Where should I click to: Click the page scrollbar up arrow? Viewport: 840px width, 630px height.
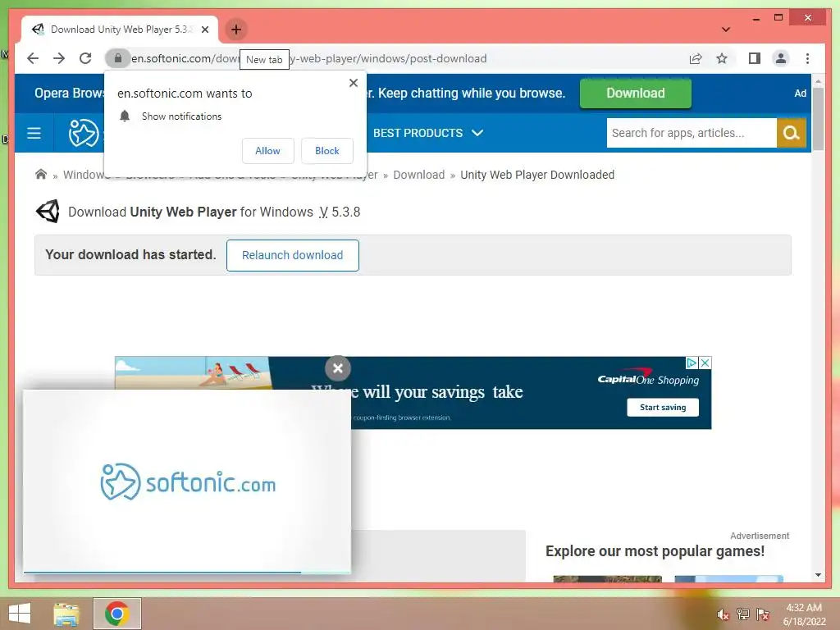(x=818, y=81)
